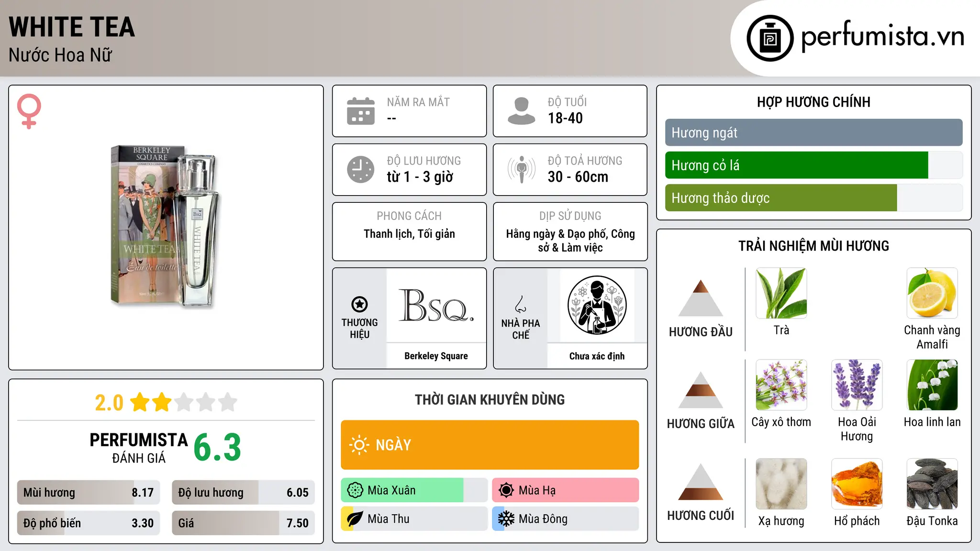Viewport: 980px width, 551px height.
Task: Open the Xạ hương musk note image
Action: coord(781,484)
